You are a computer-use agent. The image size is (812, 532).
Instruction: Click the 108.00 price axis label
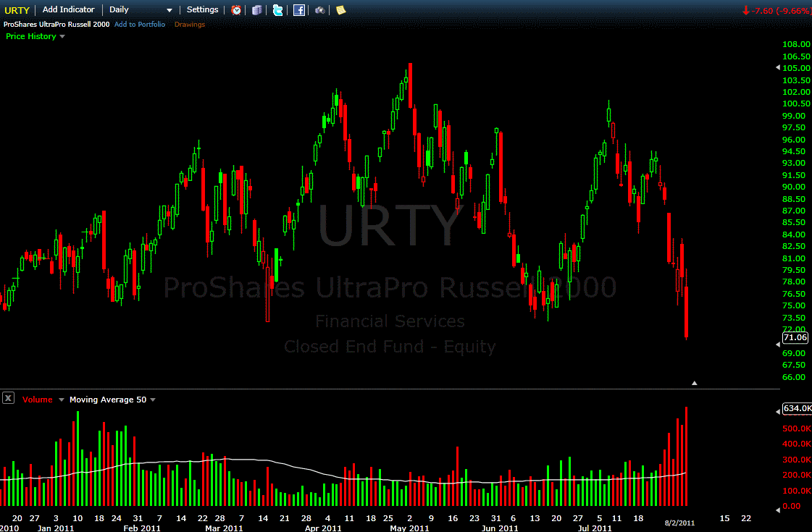tap(796, 44)
